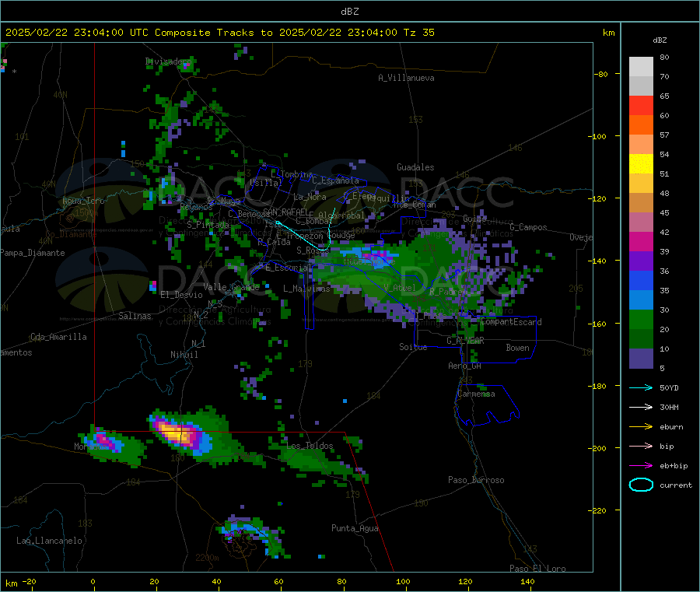Image resolution: width=700 pixels, height=592 pixels.
Task: Click the pink bip arrow legend icon
Action: (x=641, y=446)
